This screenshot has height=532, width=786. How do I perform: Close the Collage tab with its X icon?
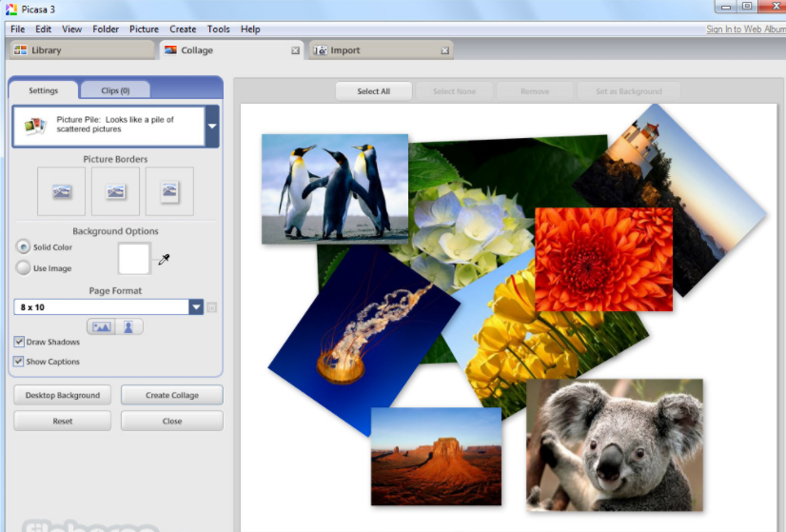[295, 50]
